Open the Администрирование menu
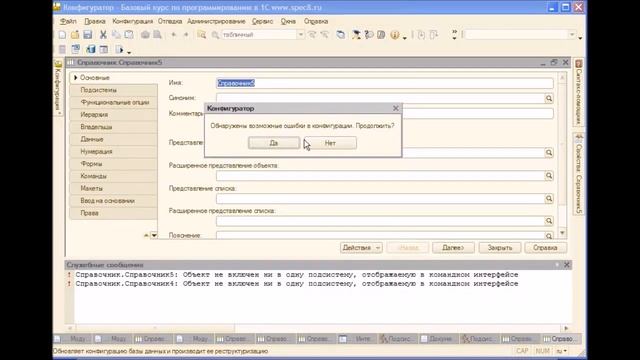 point(216,21)
